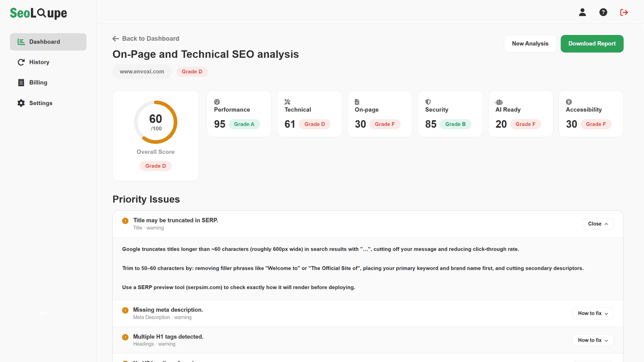644x362 pixels.
Task: Click the Download Report button
Action: click(x=592, y=43)
